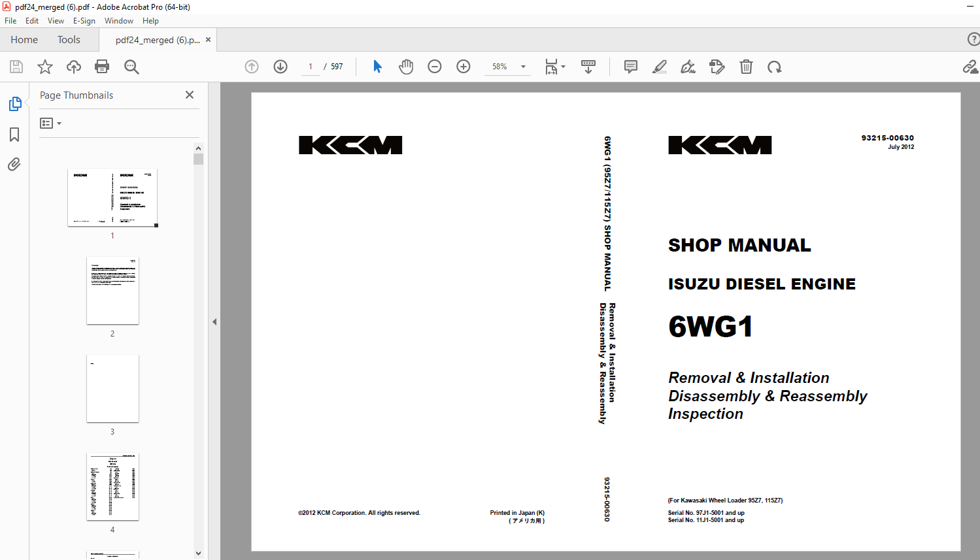Click the Delete trash can icon

pyautogui.click(x=746, y=67)
